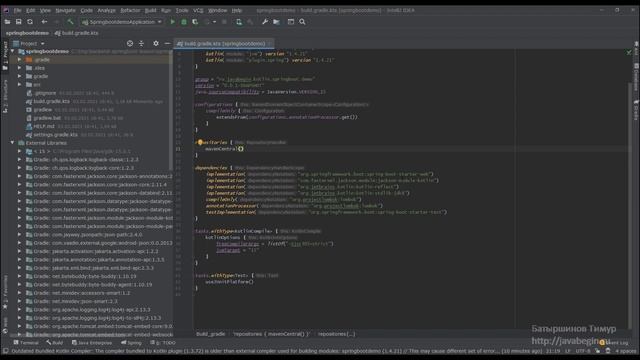Expand the < 15 > JDK library node
Screen dimensions: 640x360
tap(19, 151)
